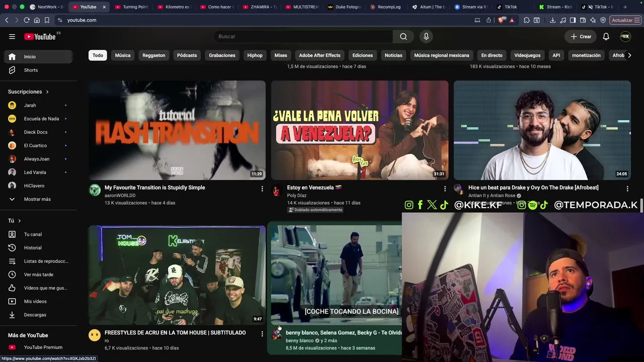Click the Buscar search field

click(303, 36)
